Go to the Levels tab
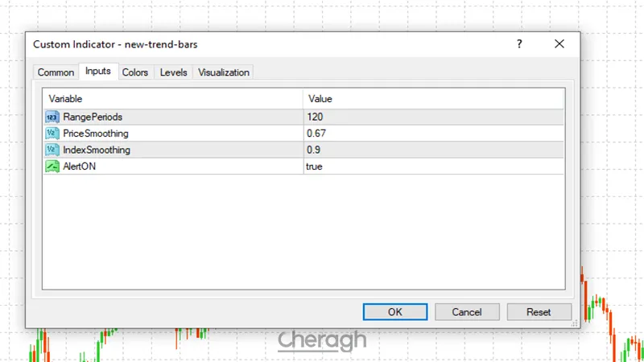 click(x=174, y=72)
